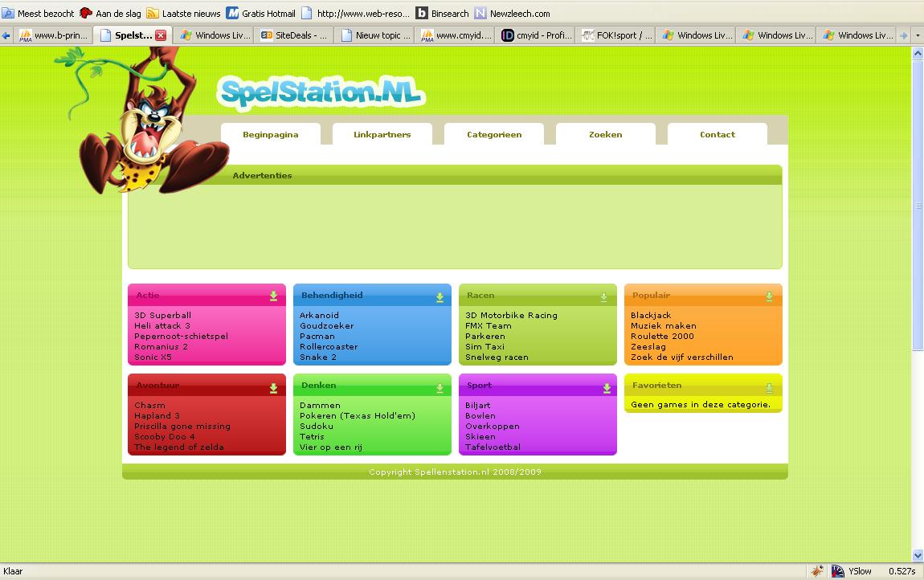Click the Klaar status bar text
Image resolution: width=924 pixels, height=580 pixels.
(x=13, y=571)
